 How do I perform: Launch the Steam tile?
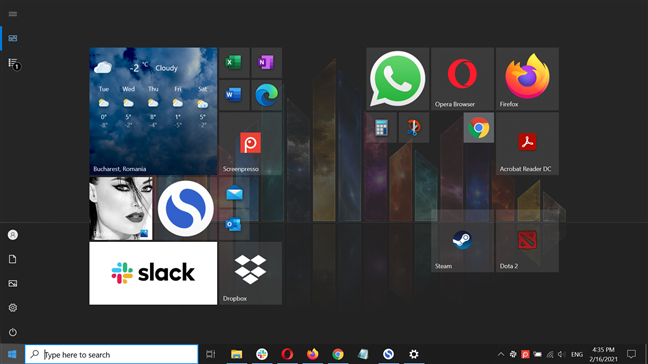[x=462, y=241]
